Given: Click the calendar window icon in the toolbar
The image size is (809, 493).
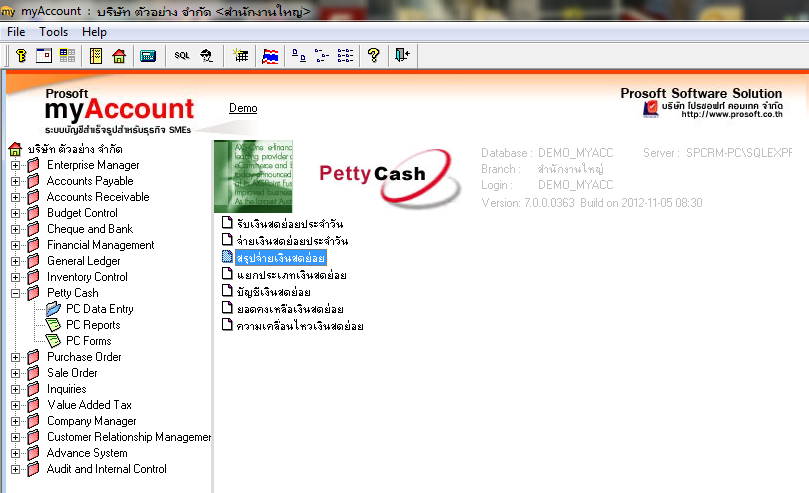Looking at the screenshot, I should pos(44,55).
